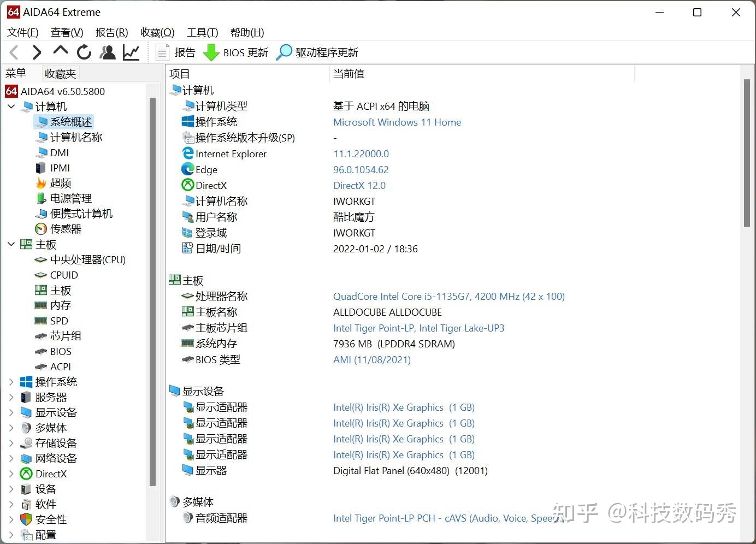Click the Back navigation arrow in toolbar

click(x=15, y=52)
